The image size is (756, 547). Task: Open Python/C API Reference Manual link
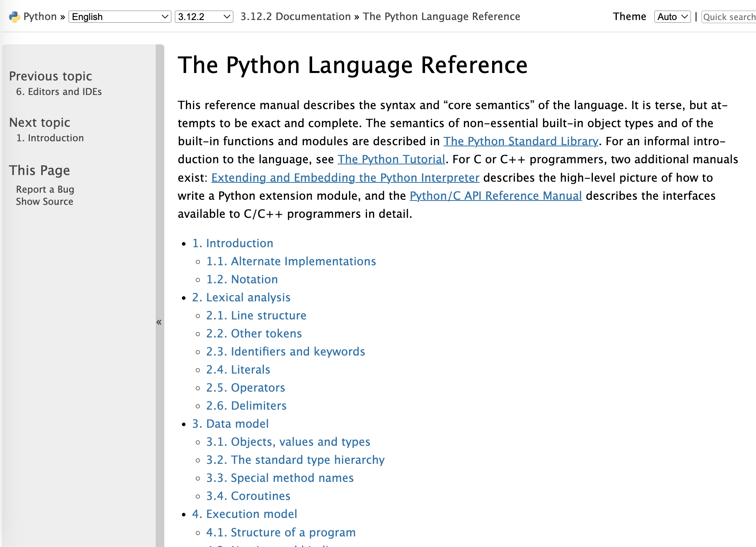coord(496,196)
